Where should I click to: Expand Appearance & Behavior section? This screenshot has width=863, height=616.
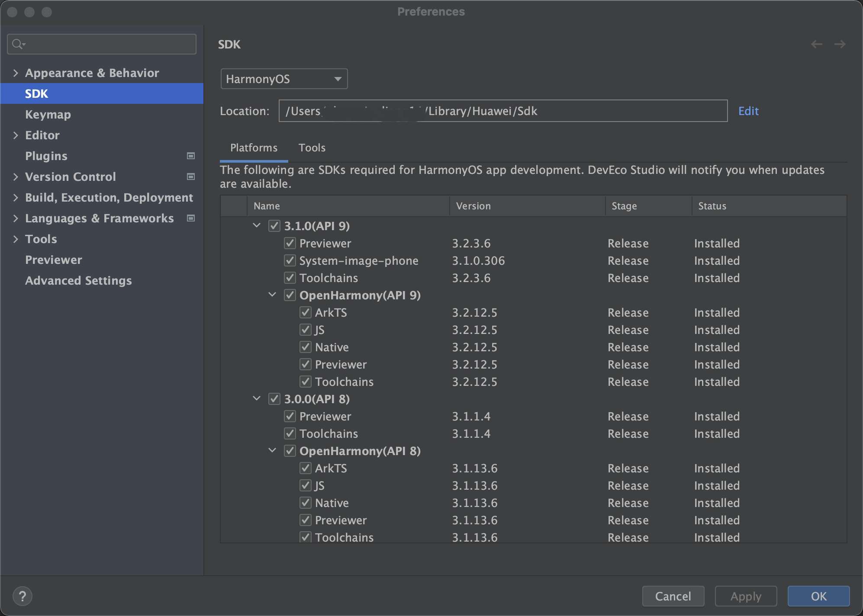point(16,73)
